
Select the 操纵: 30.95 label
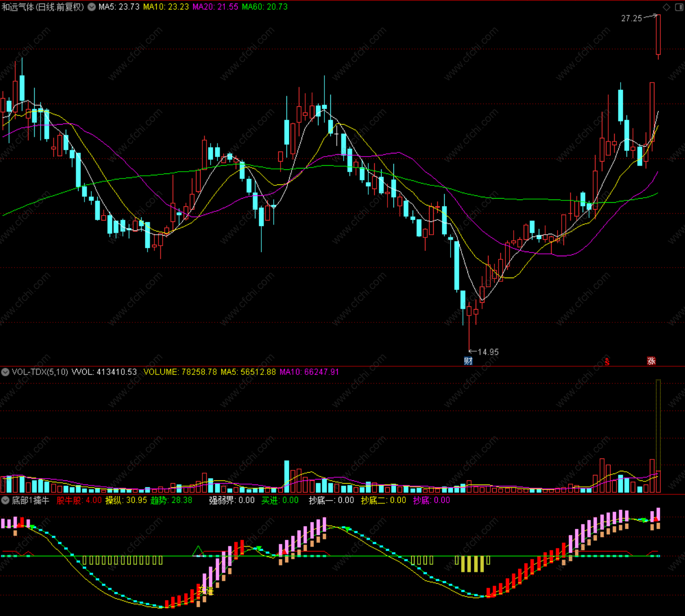point(126,500)
